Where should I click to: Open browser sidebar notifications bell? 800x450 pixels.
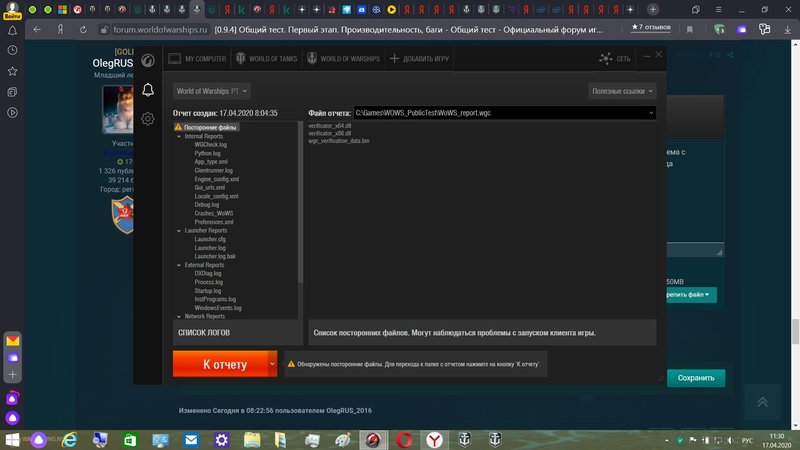click(12, 31)
